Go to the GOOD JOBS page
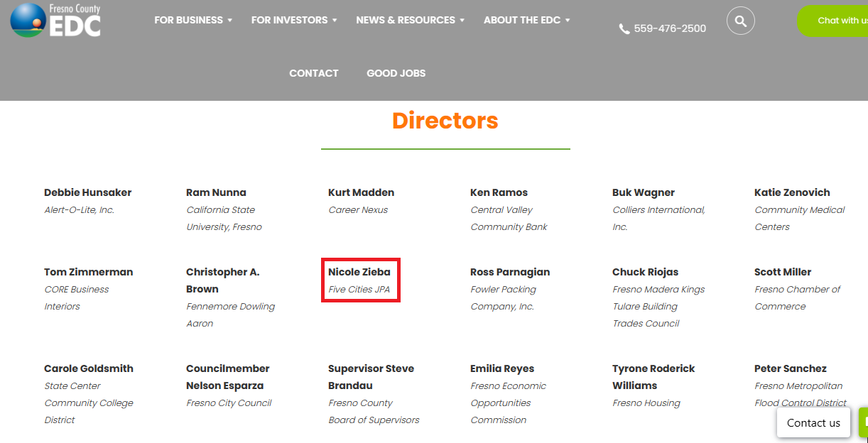Screen dimensions: 868x443 (x=396, y=73)
